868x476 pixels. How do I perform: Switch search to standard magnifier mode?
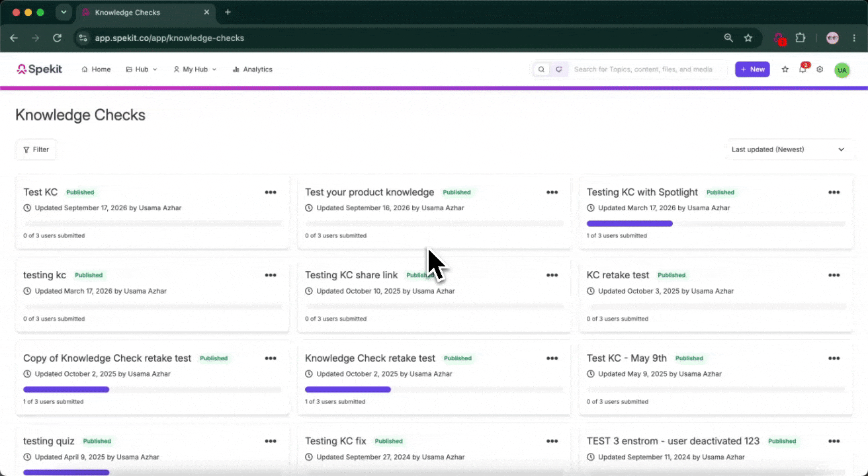[541, 69]
